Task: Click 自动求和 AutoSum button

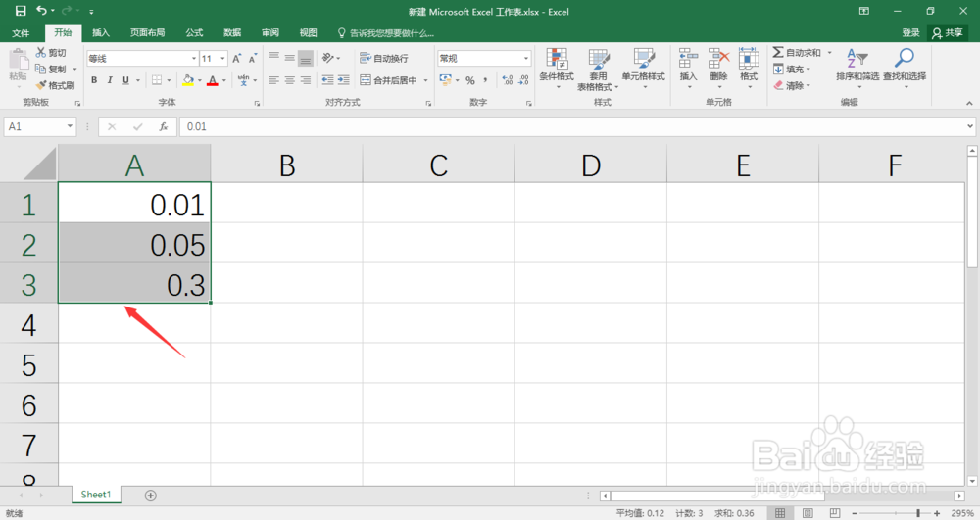Action: click(x=797, y=53)
